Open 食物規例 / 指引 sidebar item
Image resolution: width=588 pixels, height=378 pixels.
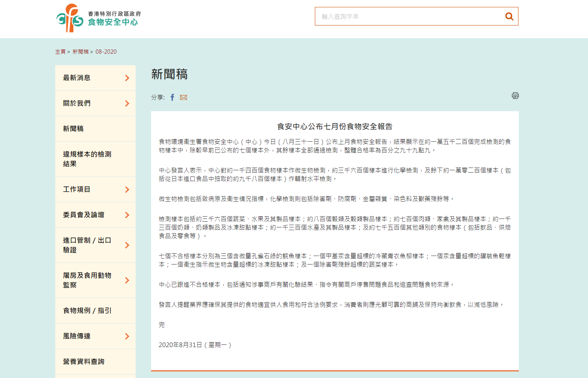[x=87, y=311]
